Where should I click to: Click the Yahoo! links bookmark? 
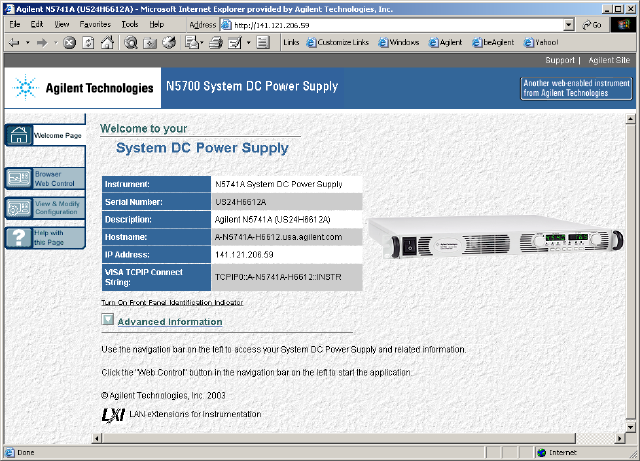pos(541,42)
